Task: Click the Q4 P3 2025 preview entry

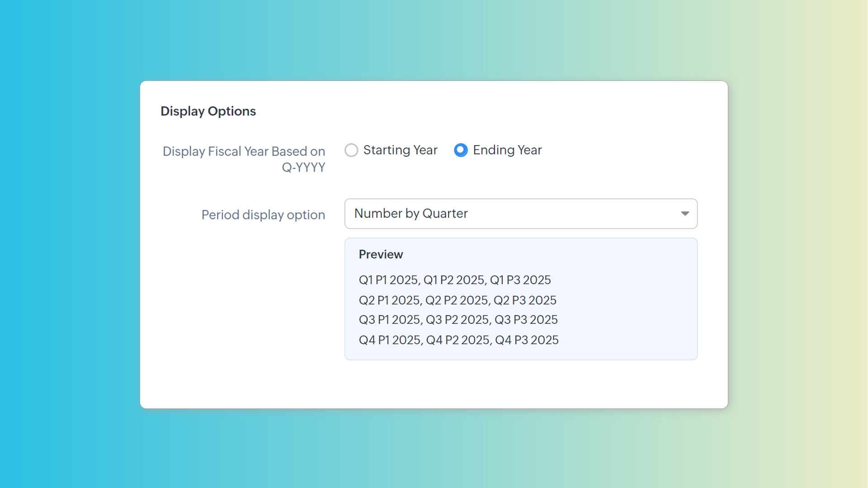Action: tap(527, 340)
